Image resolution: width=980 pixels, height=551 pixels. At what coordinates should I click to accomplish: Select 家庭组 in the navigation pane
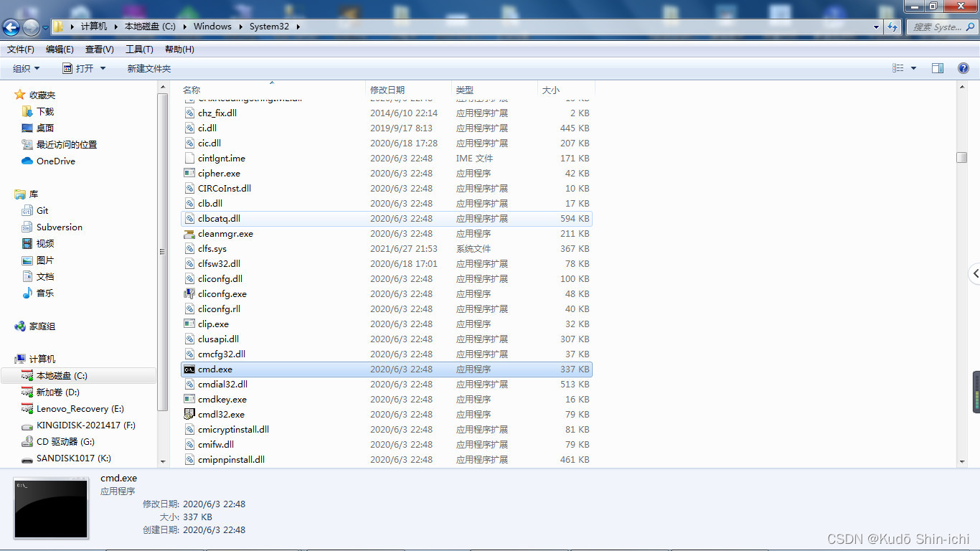[42, 326]
